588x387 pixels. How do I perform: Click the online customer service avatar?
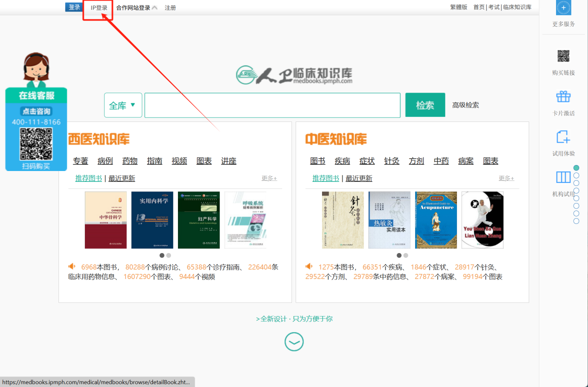click(x=36, y=70)
